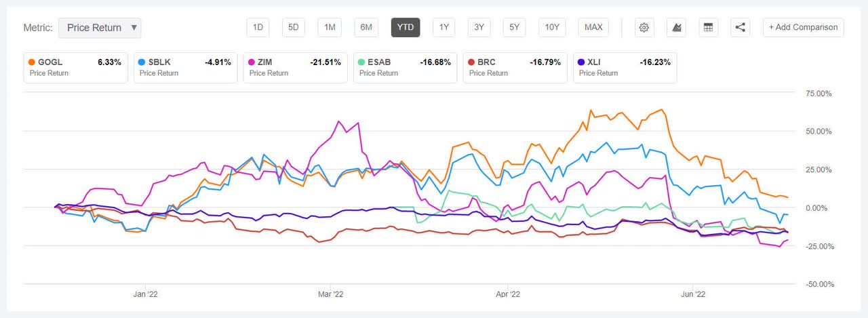Select the 1D time range
Screen dimensions: 868x318
(258, 28)
